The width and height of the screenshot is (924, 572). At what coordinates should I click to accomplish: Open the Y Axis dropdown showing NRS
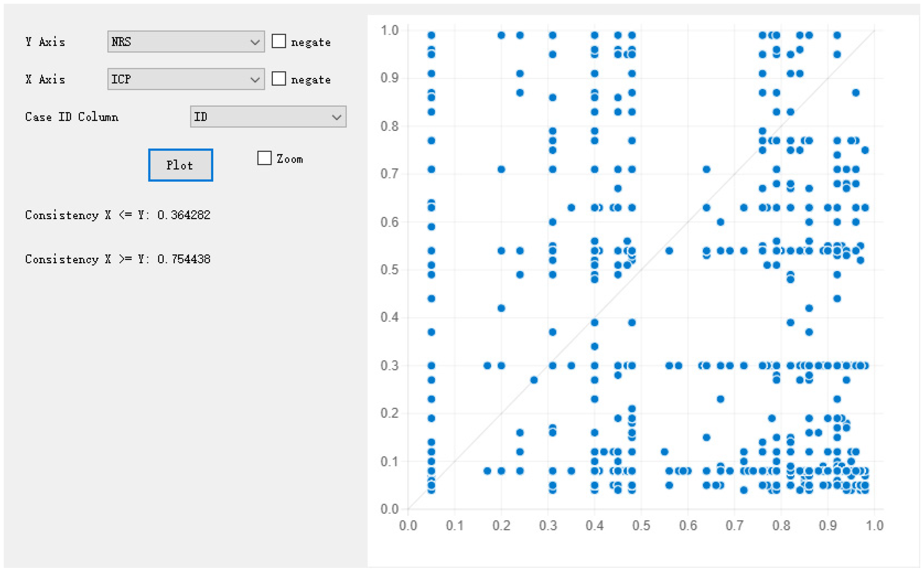[186, 42]
